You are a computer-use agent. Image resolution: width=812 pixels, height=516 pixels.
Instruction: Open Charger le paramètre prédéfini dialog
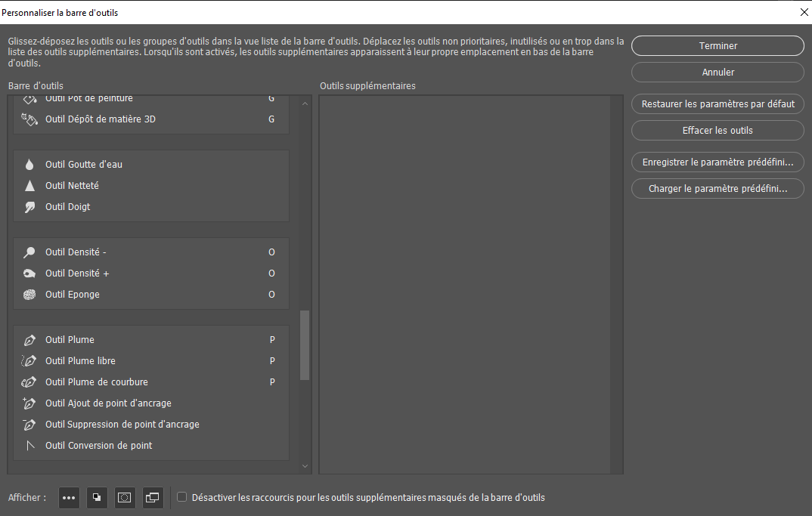[717, 189]
